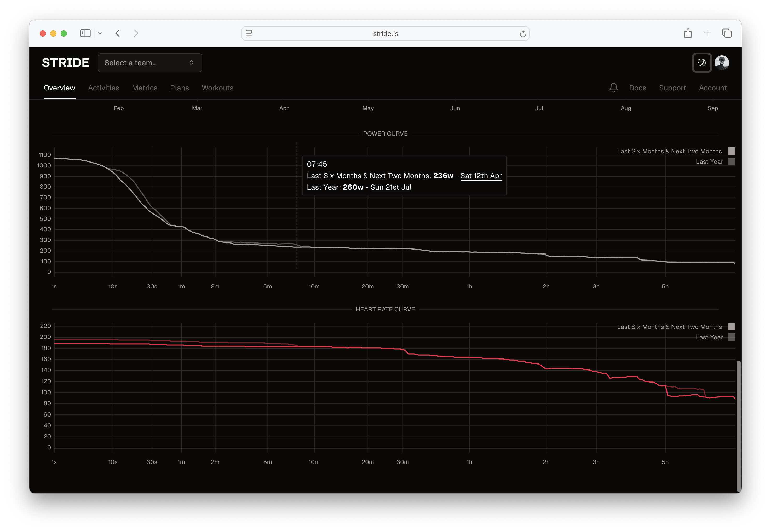Image resolution: width=771 pixels, height=532 pixels.
Task: Toggle Last Year series on Power Curve
Action: pos(732,162)
